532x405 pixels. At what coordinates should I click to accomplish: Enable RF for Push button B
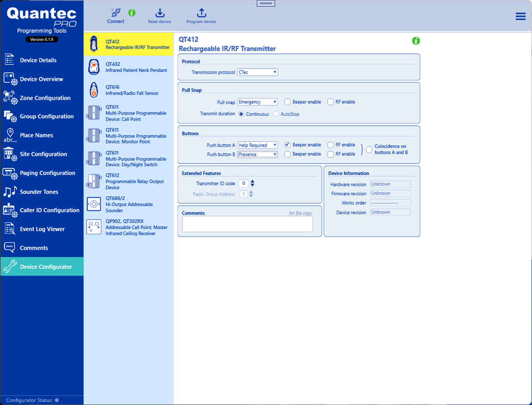click(x=331, y=154)
